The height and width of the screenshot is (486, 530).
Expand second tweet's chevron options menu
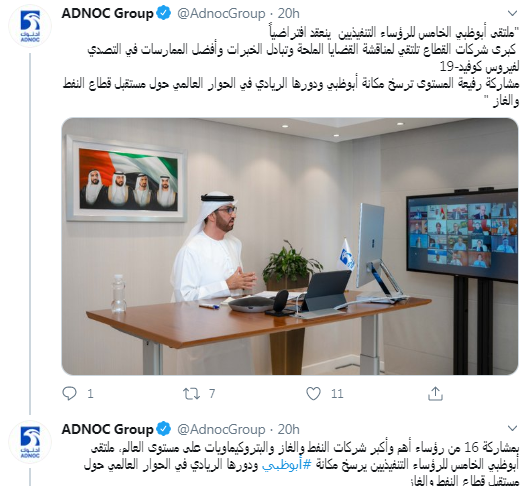512,428
